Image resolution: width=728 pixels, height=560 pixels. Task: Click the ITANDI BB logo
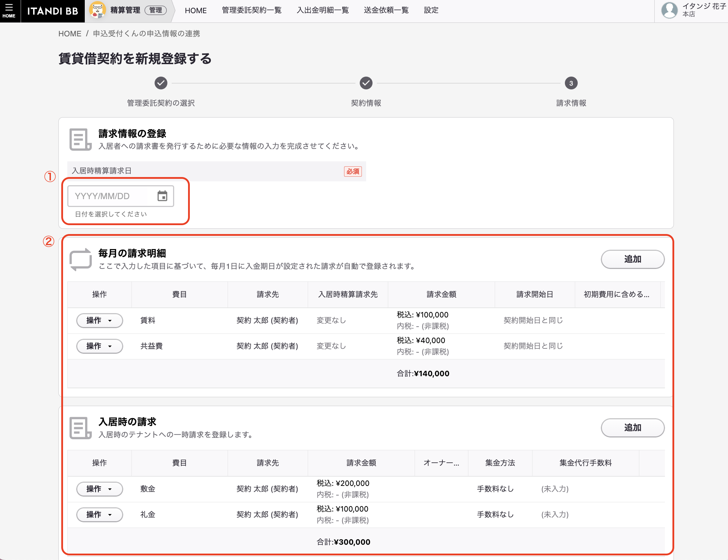53,11
